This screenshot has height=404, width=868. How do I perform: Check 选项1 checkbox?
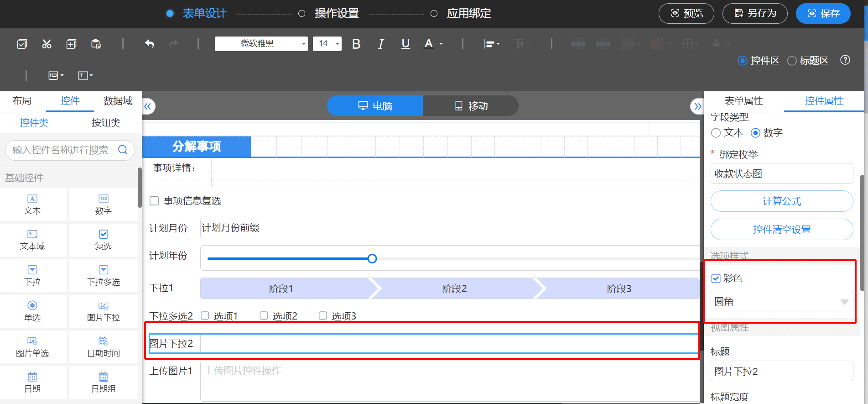[x=205, y=315]
